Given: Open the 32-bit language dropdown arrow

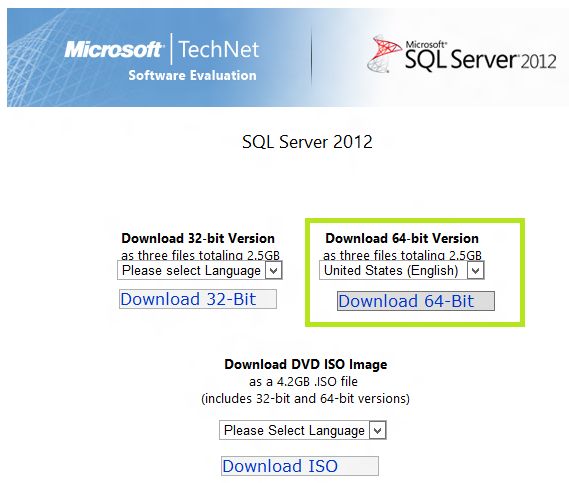Looking at the screenshot, I should click(x=274, y=271).
